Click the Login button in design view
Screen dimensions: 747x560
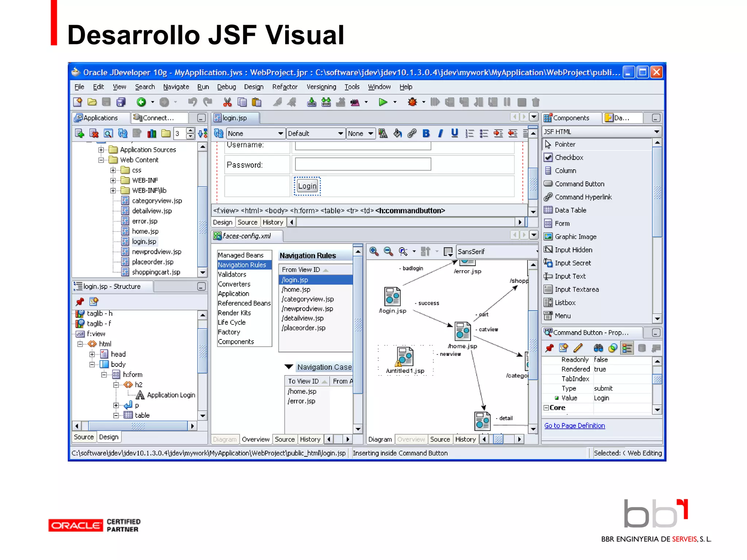[x=307, y=186]
